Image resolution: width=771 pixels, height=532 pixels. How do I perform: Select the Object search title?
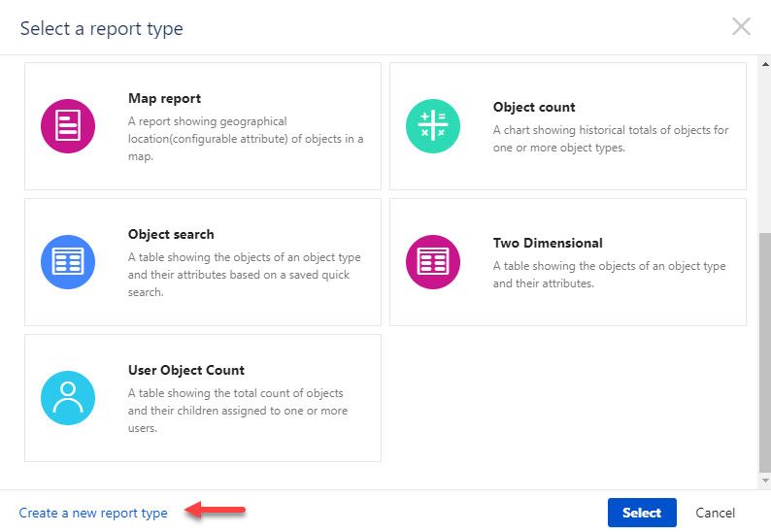click(171, 234)
